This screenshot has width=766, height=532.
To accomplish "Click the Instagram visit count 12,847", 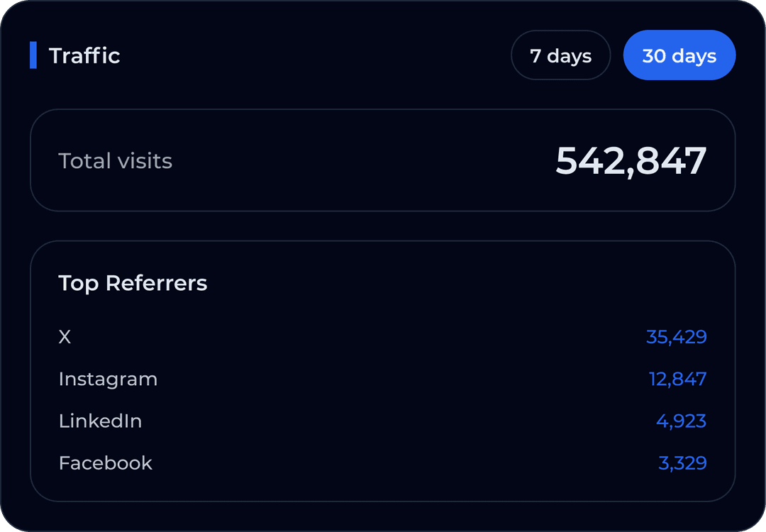I will click(x=677, y=379).
